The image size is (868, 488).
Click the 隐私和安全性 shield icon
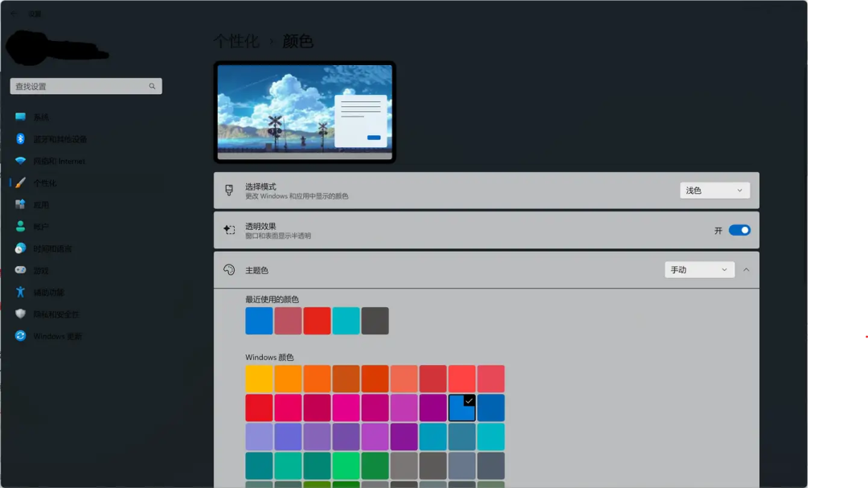click(x=20, y=314)
